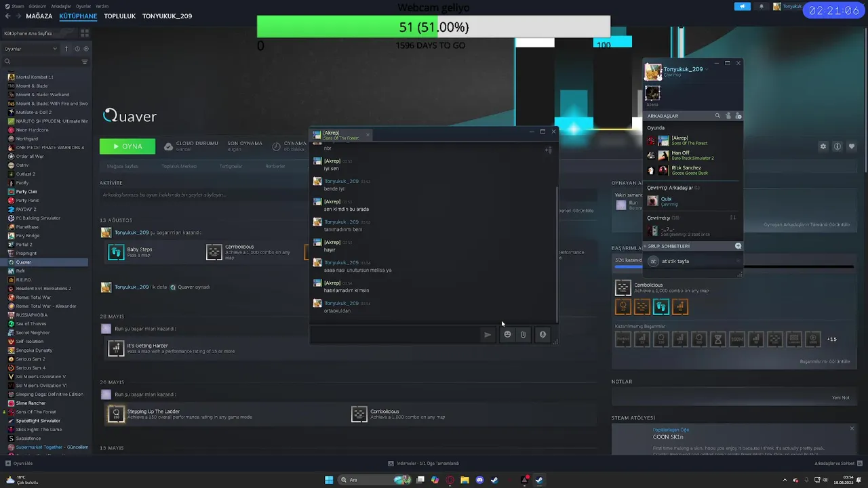
Task: Open the TOPLULUK tab
Action: [x=120, y=16]
